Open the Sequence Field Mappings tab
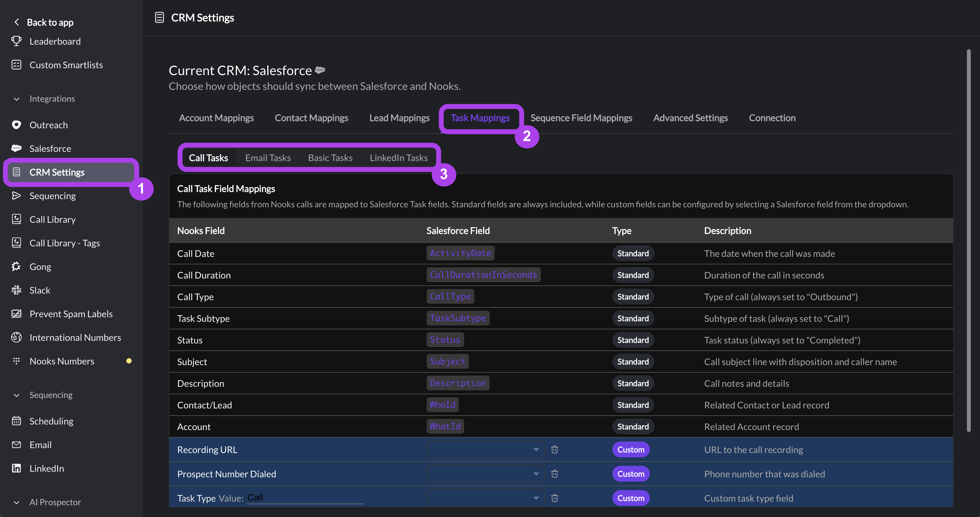980x517 pixels. click(581, 118)
